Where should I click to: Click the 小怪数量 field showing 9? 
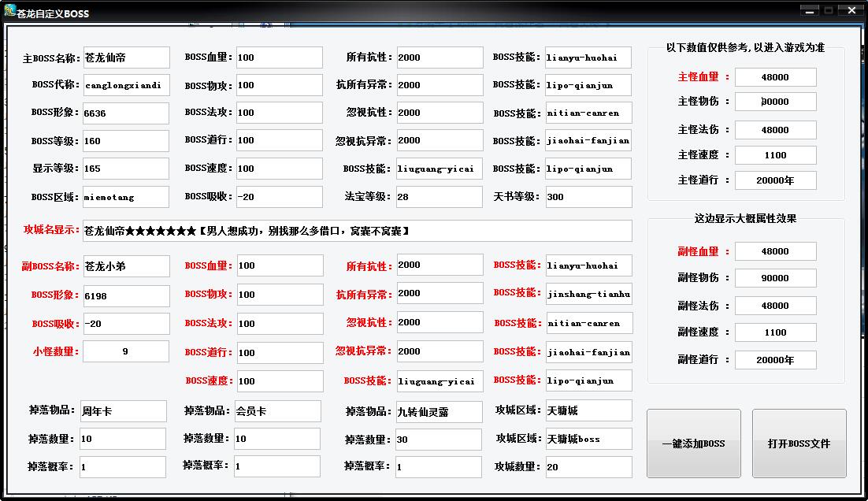(x=125, y=351)
